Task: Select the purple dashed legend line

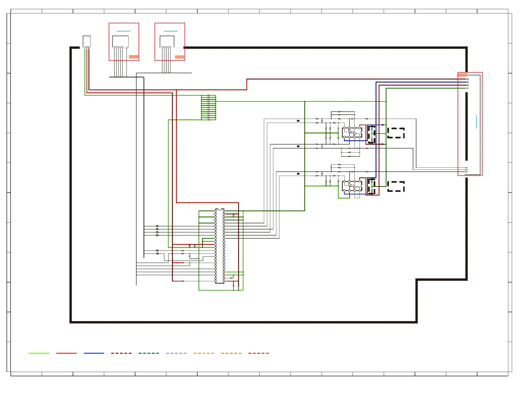Action: [x=176, y=353]
